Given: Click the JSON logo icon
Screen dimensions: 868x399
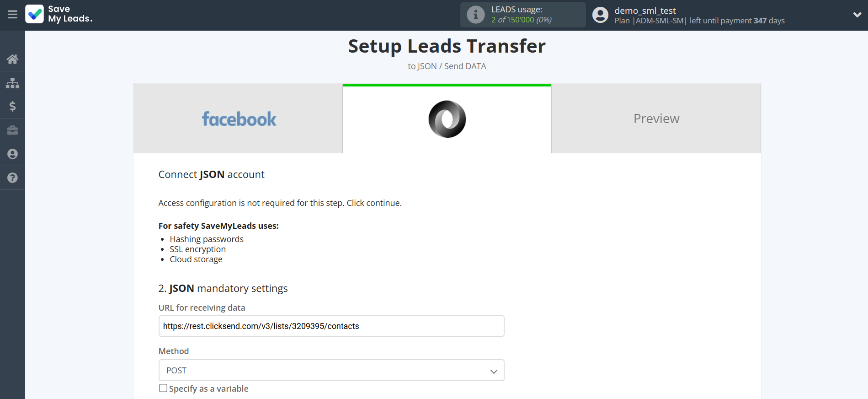Looking at the screenshot, I should click(x=447, y=119).
